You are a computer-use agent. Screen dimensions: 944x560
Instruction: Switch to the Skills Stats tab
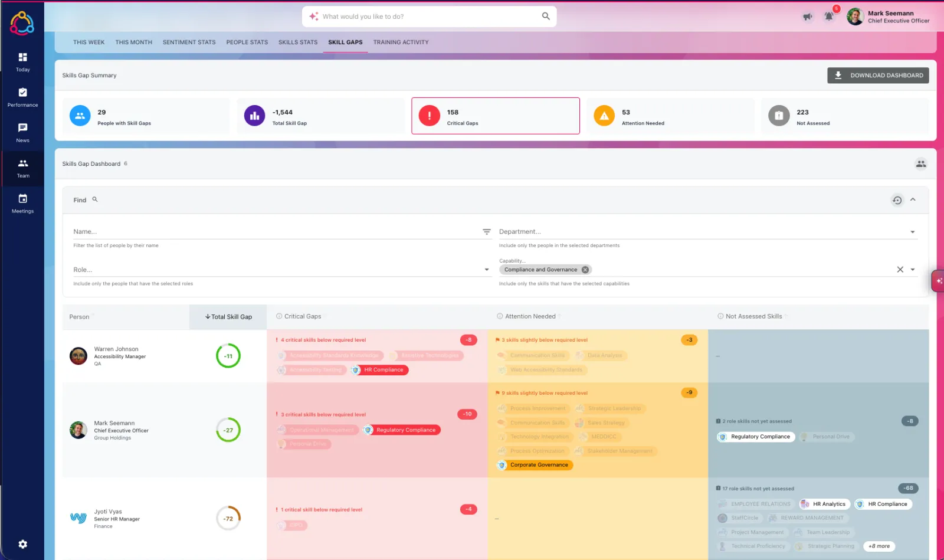[x=298, y=42]
